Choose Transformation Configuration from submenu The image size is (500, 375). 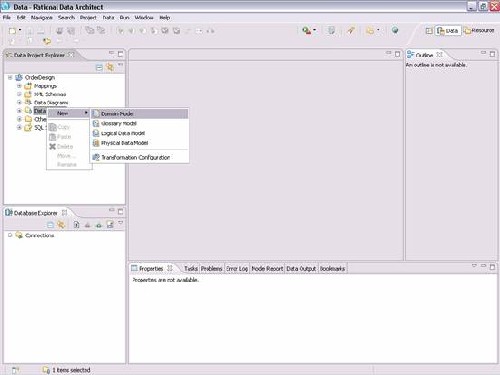[140, 157]
